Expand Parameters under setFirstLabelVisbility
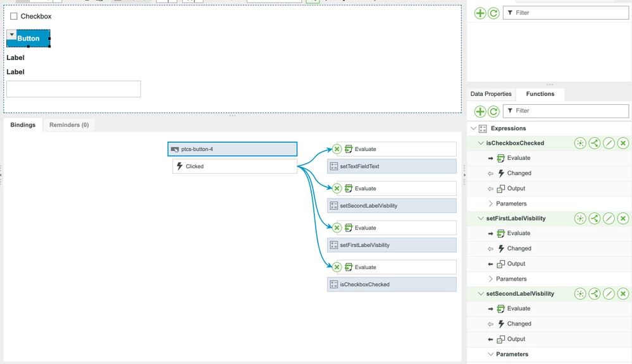 pyautogui.click(x=490, y=279)
